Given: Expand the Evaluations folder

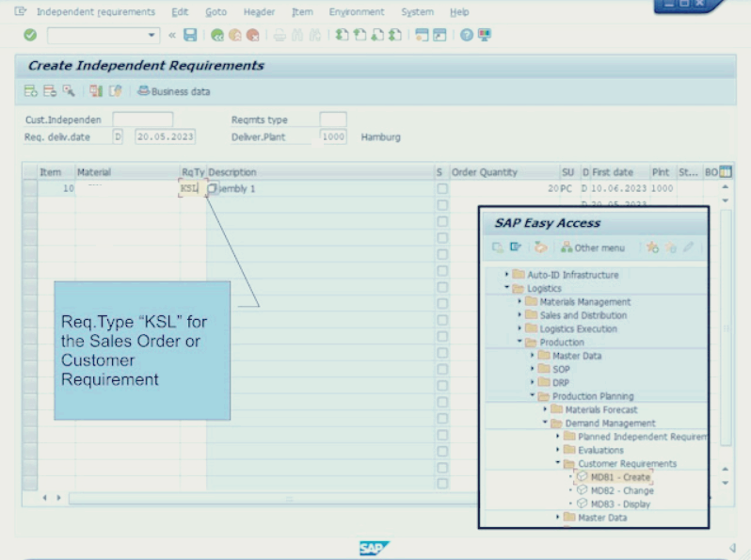Looking at the screenshot, I should click(x=557, y=449).
